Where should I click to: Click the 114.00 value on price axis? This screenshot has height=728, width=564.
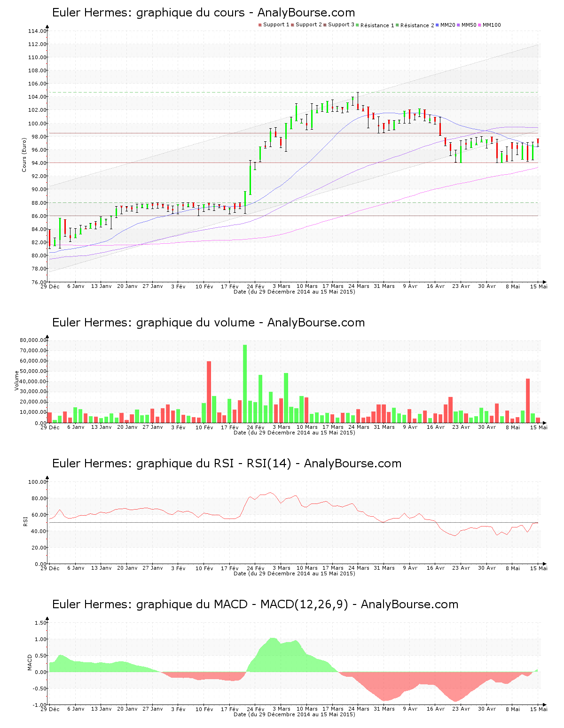coord(37,31)
